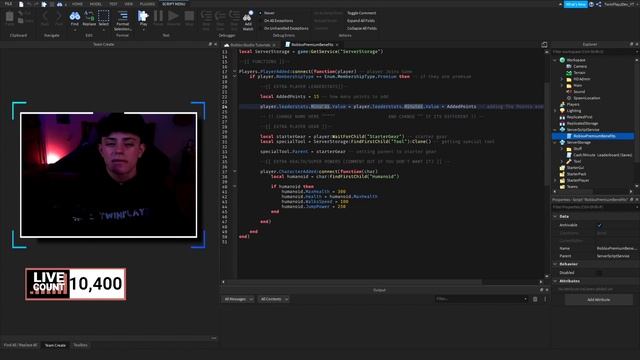Image resolution: width=640 pixels, height=360 pixels.
Task: Click the Workspace globe icon in Explorer
Action: (562, 60)
